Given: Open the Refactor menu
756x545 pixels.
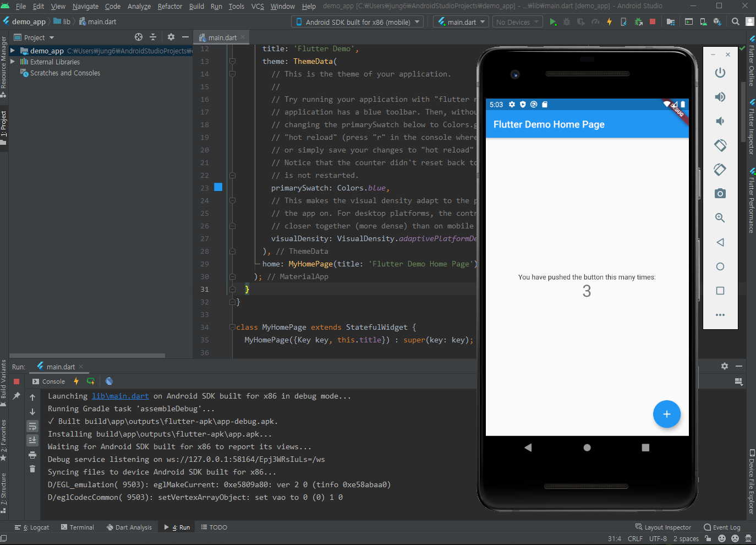Looking at the screenshot, I should point(169,6).
